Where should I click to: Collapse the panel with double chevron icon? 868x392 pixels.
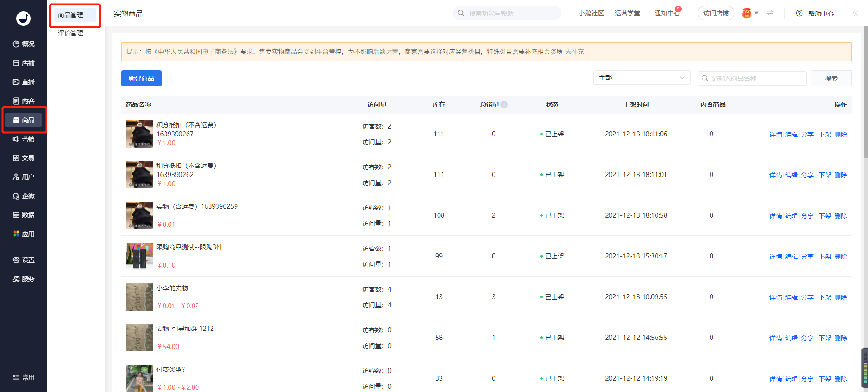[x=855, y=14]
